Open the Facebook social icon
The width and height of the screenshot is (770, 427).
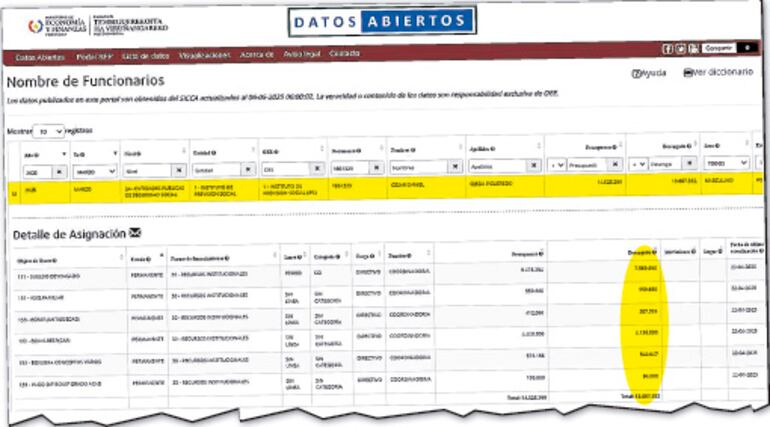[667, 48]
